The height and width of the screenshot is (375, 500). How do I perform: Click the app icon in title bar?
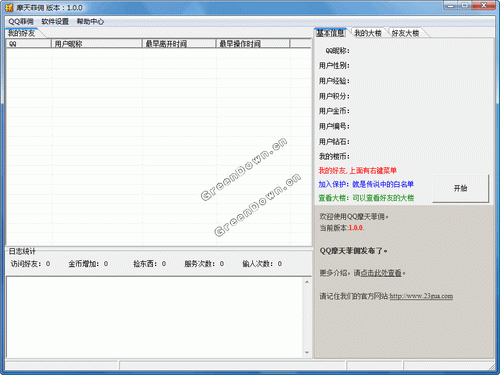(9, 7)
